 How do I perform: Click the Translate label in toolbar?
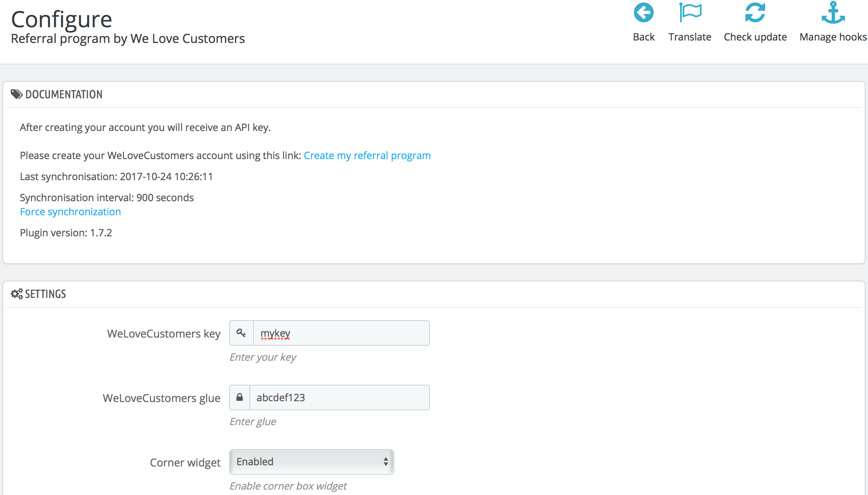click(x=690, y=37)
